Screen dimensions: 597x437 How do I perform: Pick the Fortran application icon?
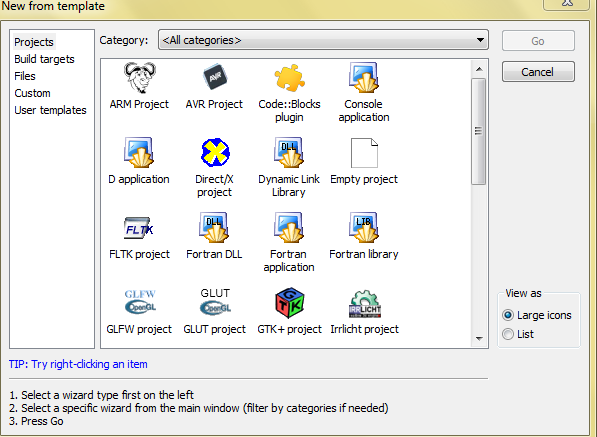pos(289,228)
